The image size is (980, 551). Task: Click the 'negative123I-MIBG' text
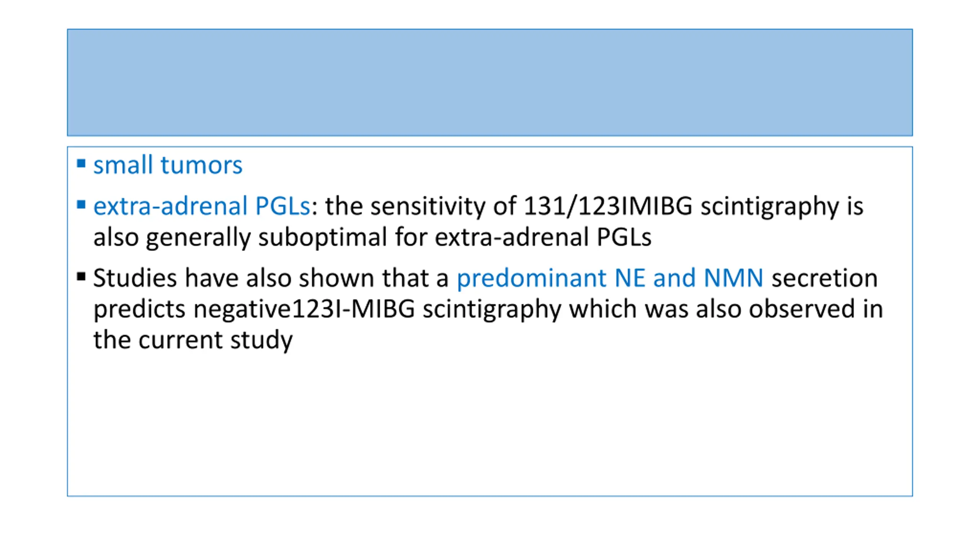304,309
